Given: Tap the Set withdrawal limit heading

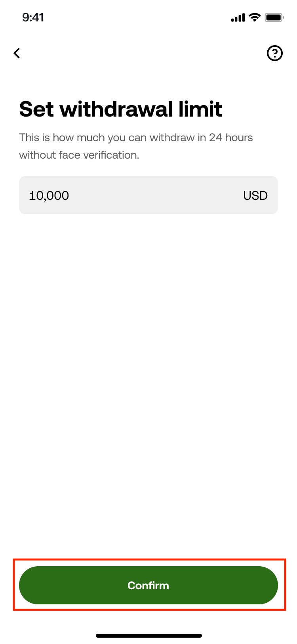Looking at the screenshot, I should click(x=120, y=109).
